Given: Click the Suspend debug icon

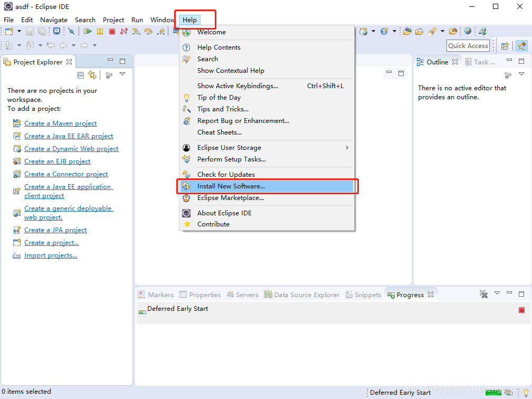Looking at the screenshot, I should coord(100,31).
